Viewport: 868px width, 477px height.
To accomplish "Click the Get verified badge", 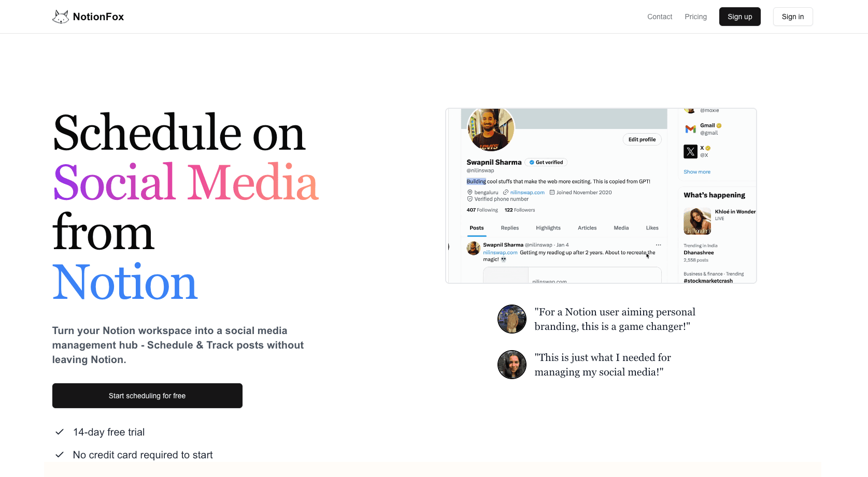I will pos(546,162).
